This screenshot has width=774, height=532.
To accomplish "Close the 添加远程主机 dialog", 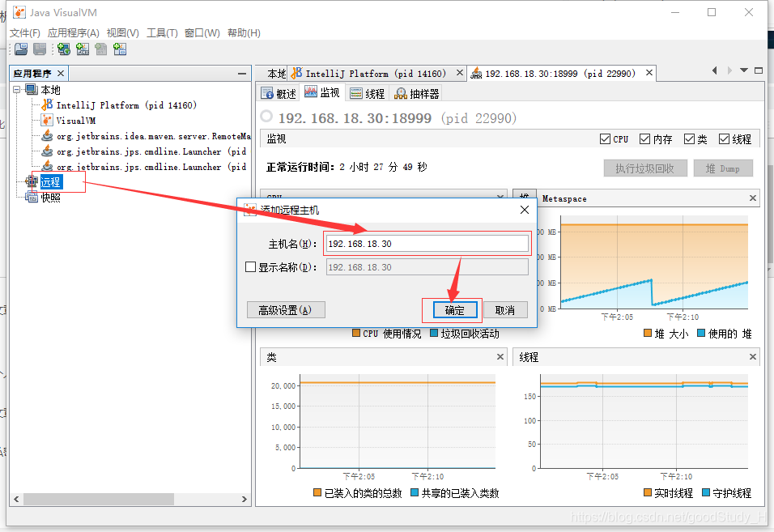I will click(525, 210).
